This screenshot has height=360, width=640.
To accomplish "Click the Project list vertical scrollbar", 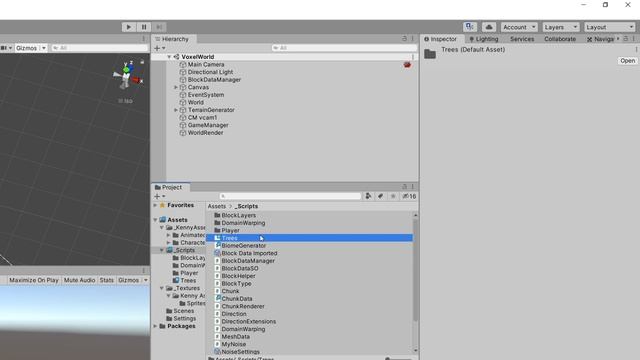I will pyautogui.click(x=415, y=270).
